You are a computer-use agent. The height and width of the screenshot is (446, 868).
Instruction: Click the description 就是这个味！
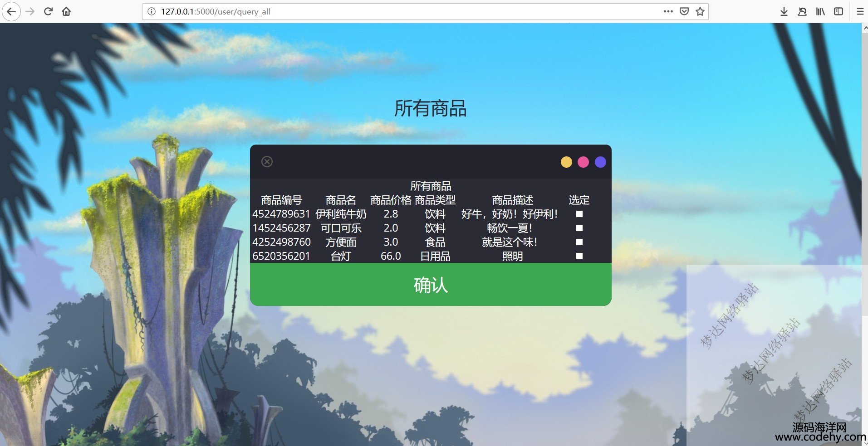(510, 242)
